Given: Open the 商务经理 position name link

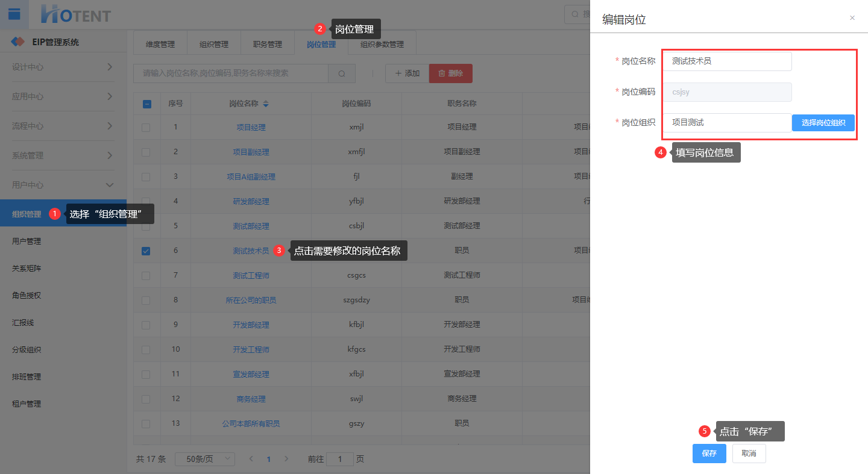Looking at the screenshot, I should (x=251, y=399).
